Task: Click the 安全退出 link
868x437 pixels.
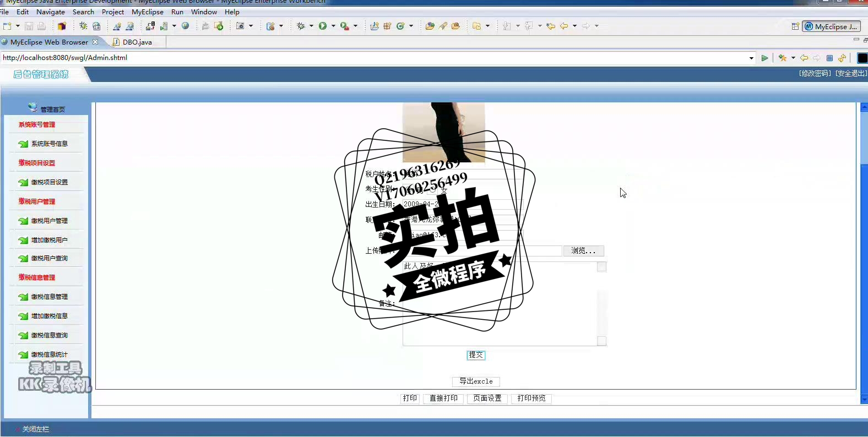Action: coord(851,73)
